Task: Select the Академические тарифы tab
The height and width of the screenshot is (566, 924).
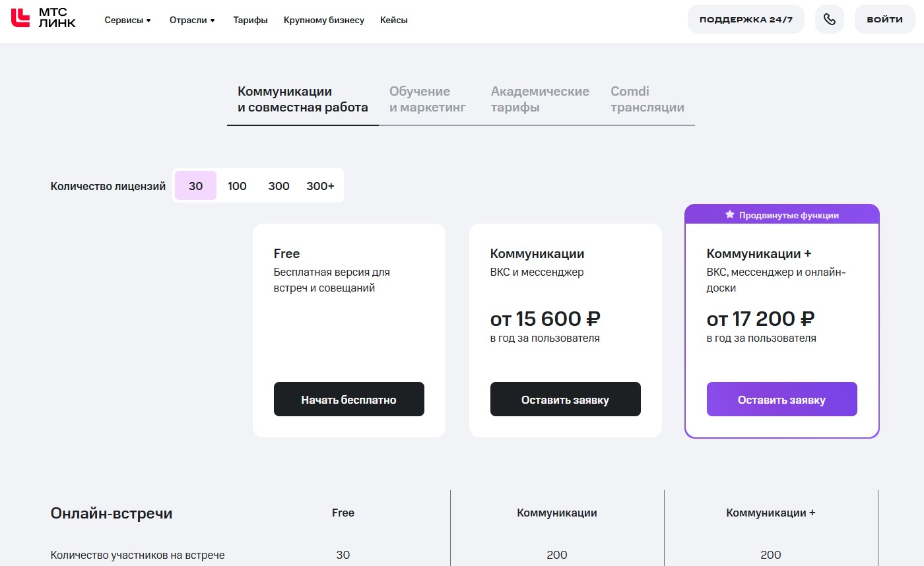Action: tap(539, 100)
